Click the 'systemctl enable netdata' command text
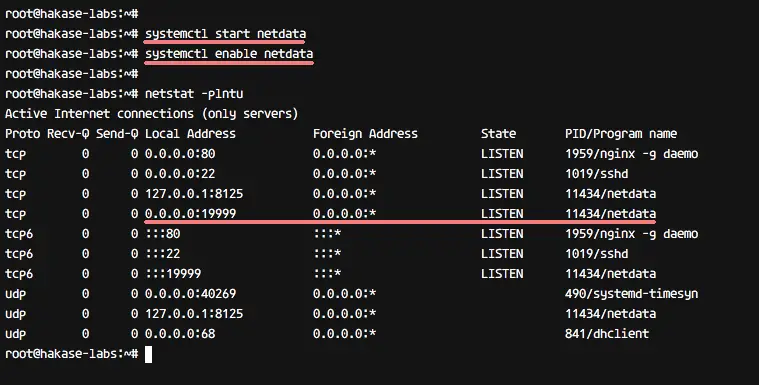 [x=229, y=54]
